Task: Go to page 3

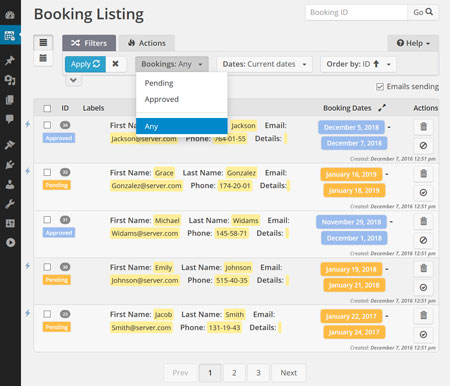Action: click(x=258, y=373)
